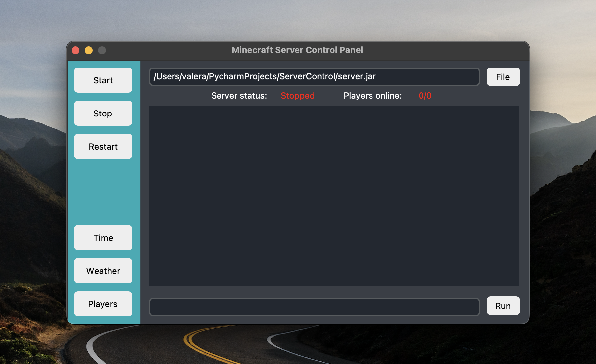596x364 pixels.
Task: Open the Time controls
Action: pyautogui.click(x=103, y=238)
